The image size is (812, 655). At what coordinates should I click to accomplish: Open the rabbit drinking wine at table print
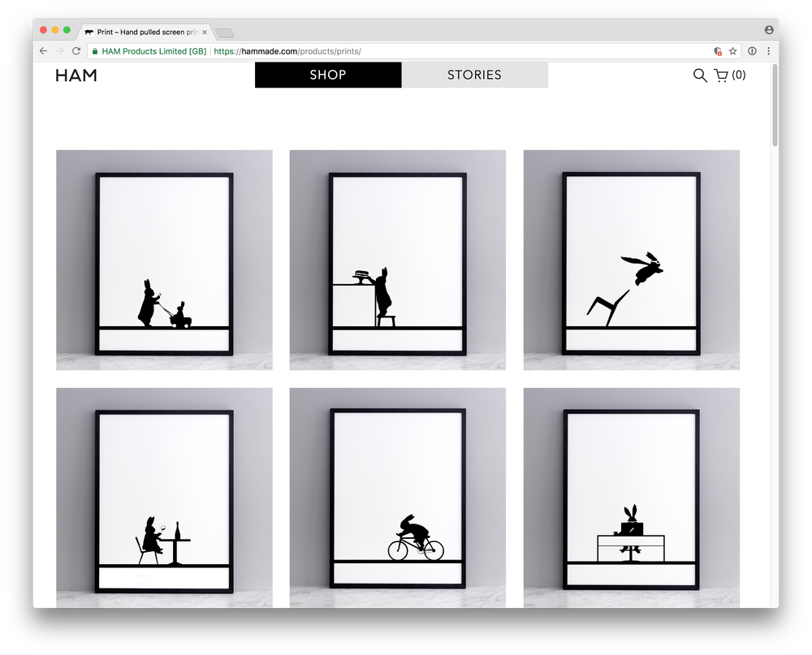coord(164,498)
